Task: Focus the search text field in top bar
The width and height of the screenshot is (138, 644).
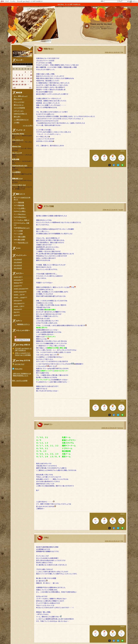Action: [111, 1]
